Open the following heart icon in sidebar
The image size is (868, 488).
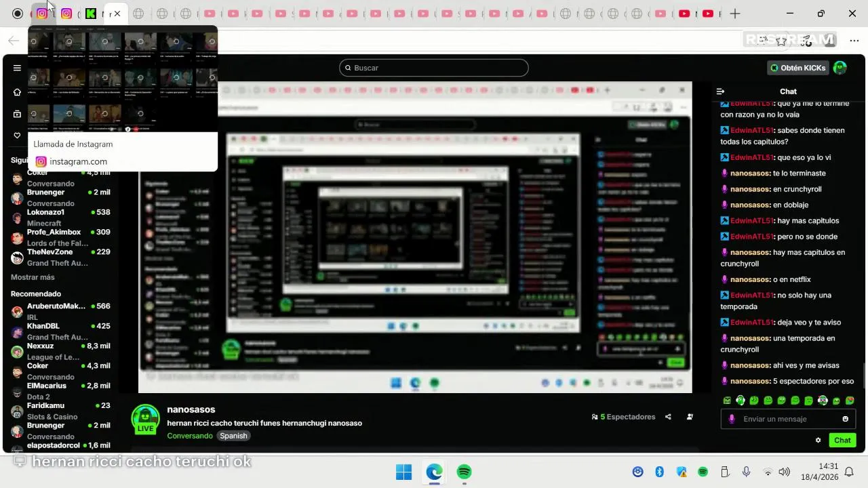tap(17, 136)
